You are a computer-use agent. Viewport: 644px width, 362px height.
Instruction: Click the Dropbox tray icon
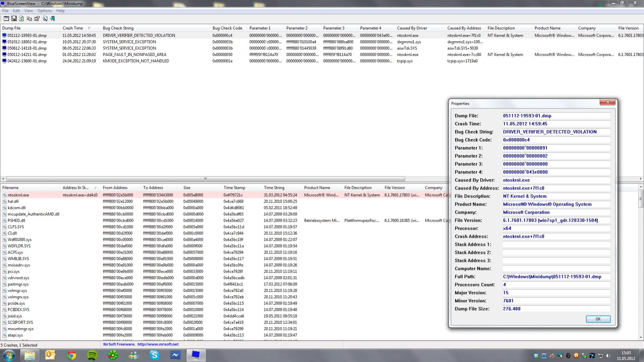tap(536, 356)
